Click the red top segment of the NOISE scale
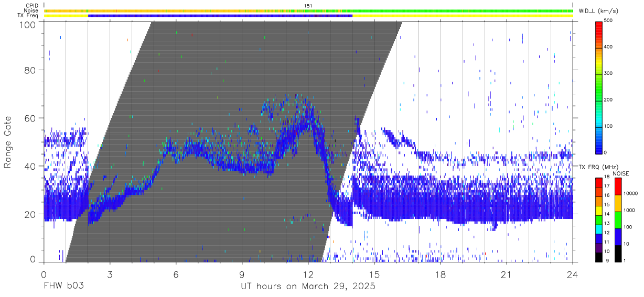 point(618,186)
